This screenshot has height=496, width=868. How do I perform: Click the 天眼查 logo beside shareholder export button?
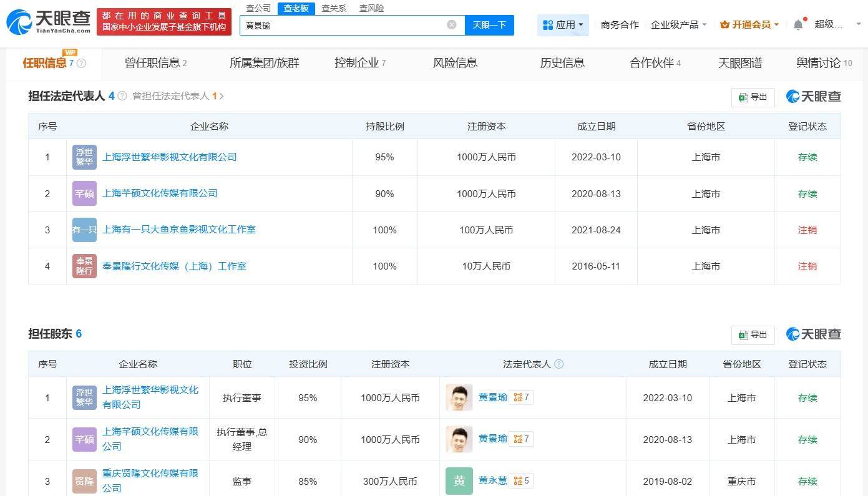tap(814, 334)
